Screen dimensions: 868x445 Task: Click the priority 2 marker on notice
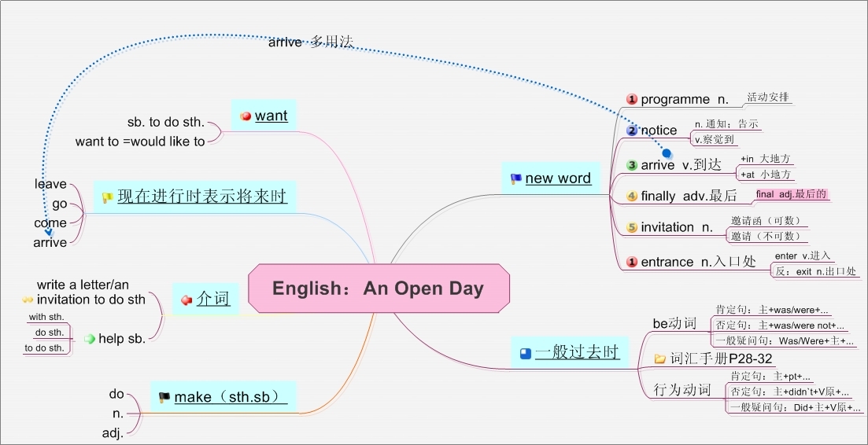point(631,131)
